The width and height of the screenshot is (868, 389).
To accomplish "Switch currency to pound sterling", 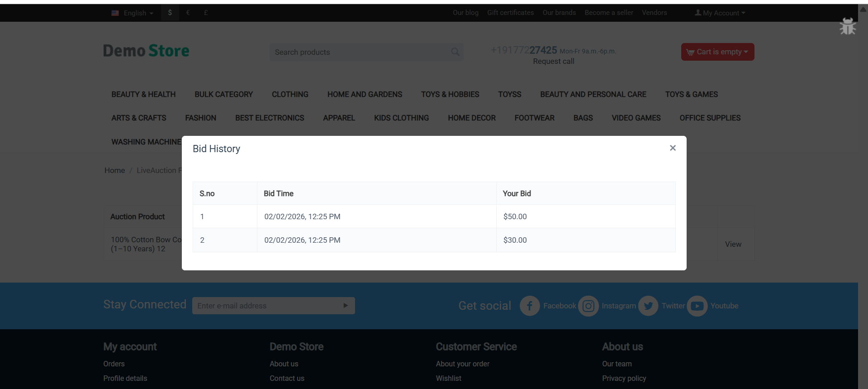I will [x=206, y=13].
